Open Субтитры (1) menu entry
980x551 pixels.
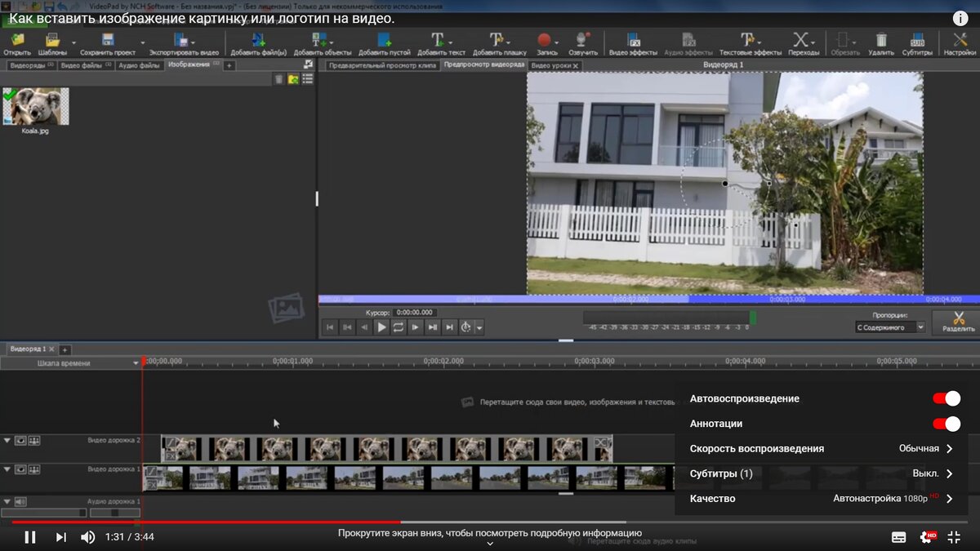point(822,473)
